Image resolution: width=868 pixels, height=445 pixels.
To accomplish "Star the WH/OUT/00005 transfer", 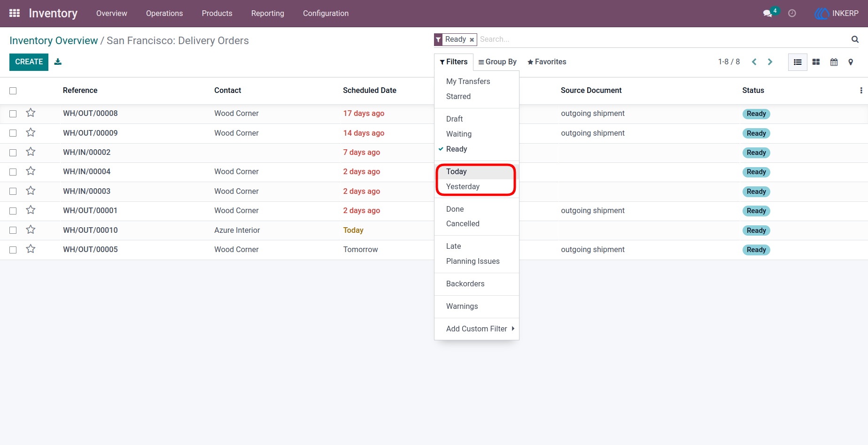I will (x=31, y=249).
